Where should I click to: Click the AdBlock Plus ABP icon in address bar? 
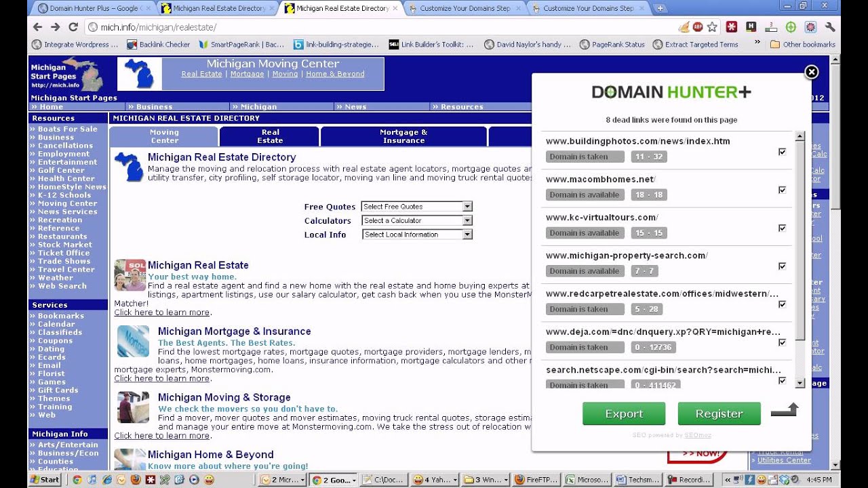tap(698, 27)
